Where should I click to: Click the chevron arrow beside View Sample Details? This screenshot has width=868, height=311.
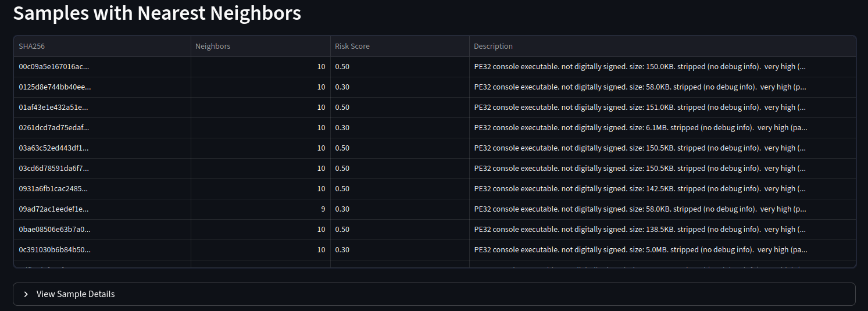26,294
